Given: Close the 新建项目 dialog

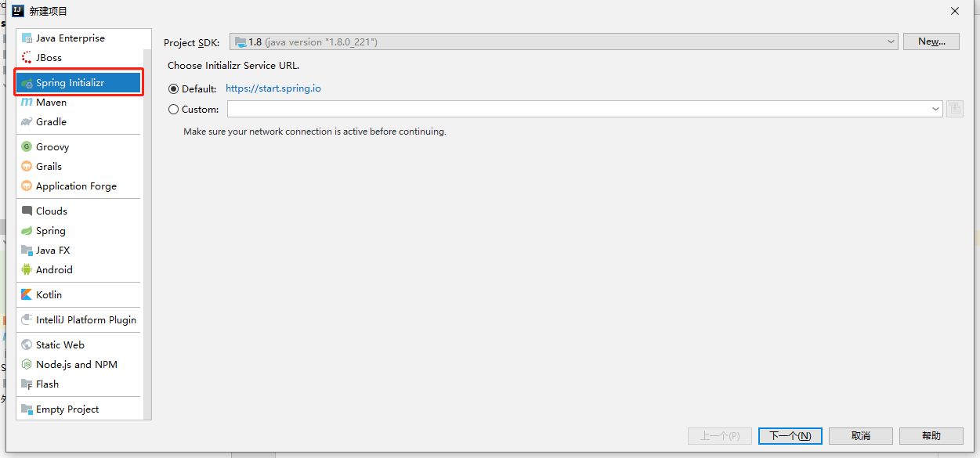Looking at the screenshot, I should pos(955,11).
